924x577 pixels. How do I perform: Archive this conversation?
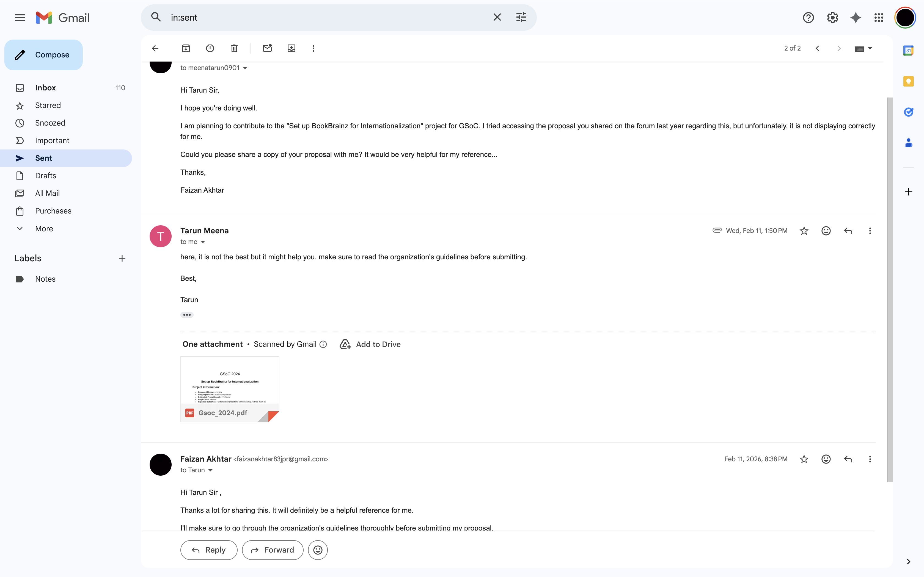pos(186,48)
